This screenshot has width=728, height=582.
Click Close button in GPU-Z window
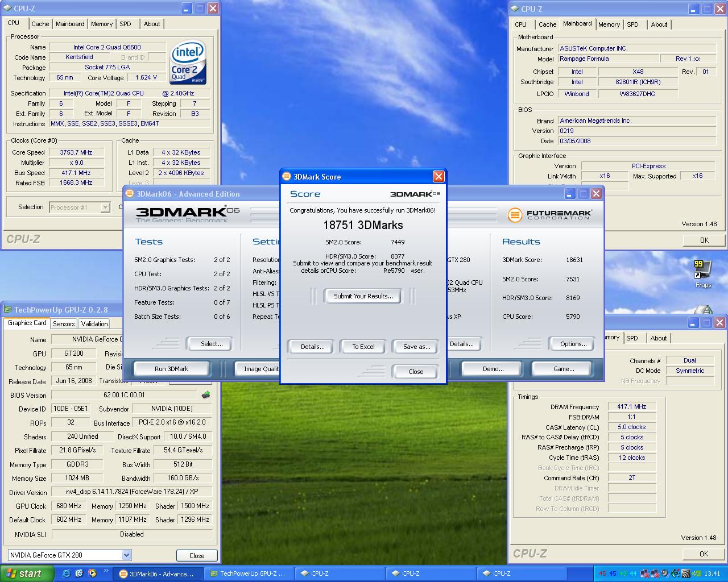(x=197, y=555)
